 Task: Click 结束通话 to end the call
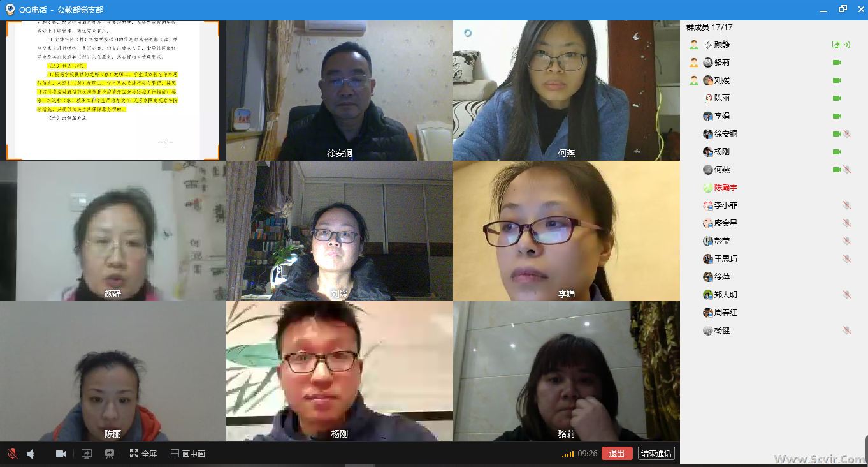coord(656,454)
